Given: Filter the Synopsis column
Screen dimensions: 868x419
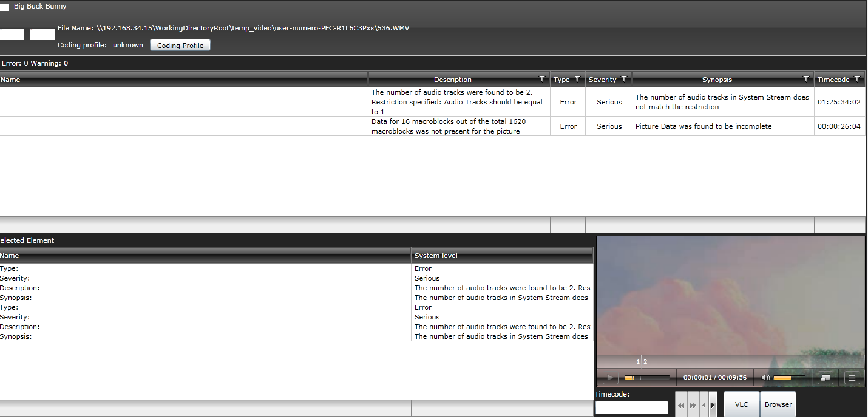Looking at the screenshot, I should tap(805, 79).
